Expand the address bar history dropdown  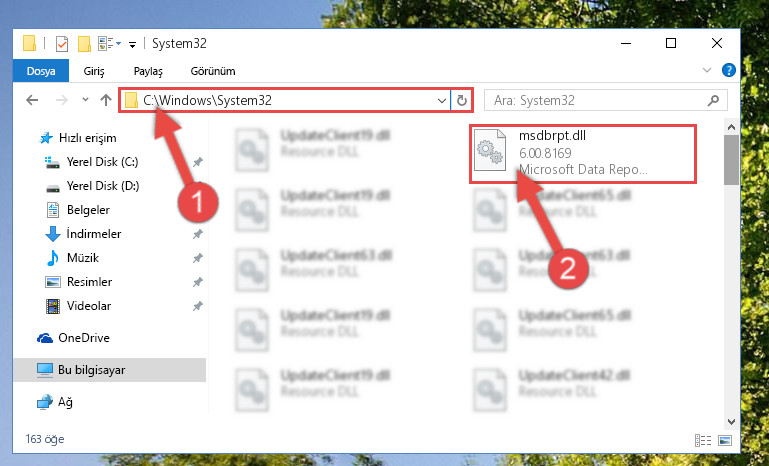441,101
